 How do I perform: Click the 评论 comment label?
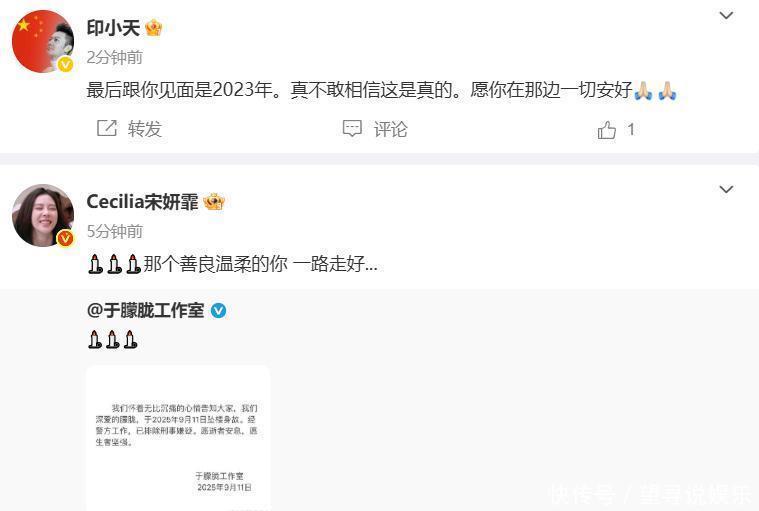point(390,129)
